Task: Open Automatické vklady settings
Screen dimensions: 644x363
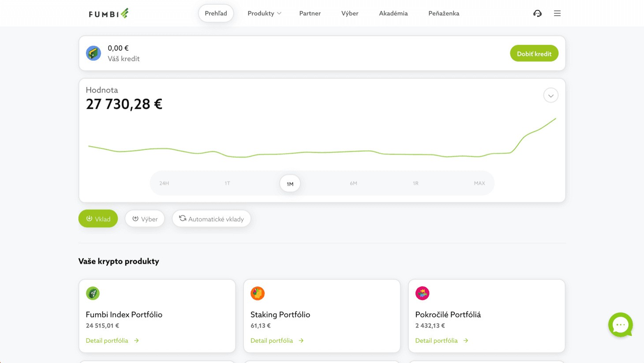Action: pyautogui.click(x=211, y=219)
